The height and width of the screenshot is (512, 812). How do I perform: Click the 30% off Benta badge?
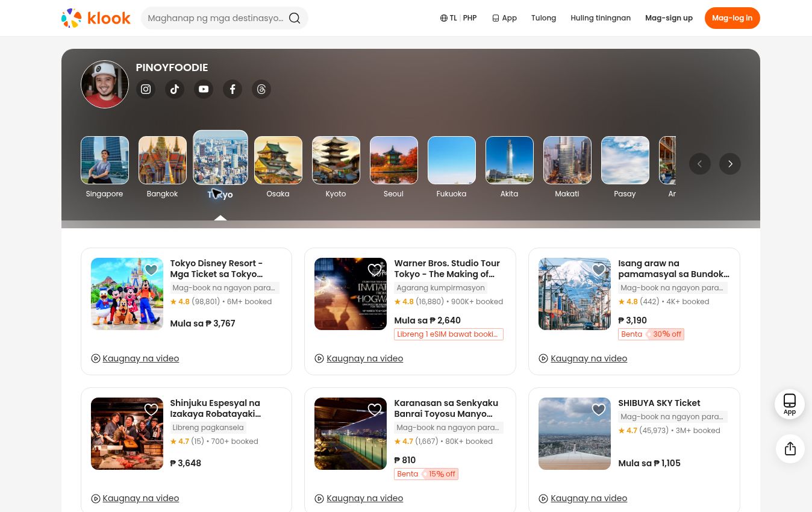(651, 334)
